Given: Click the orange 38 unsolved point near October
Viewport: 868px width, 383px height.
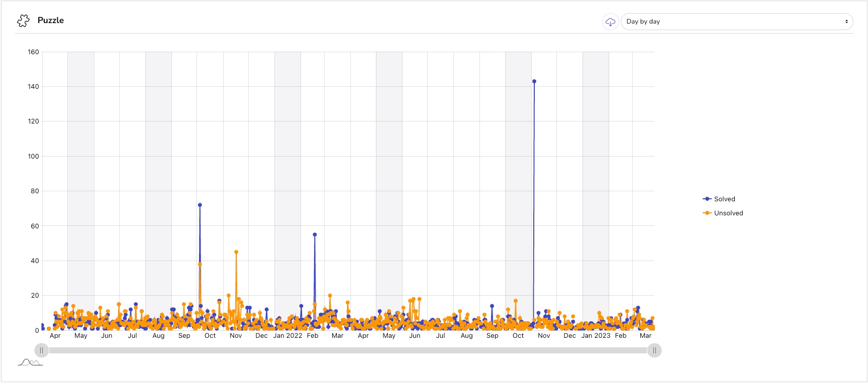Looking at the screenshot, I should 200,264.
